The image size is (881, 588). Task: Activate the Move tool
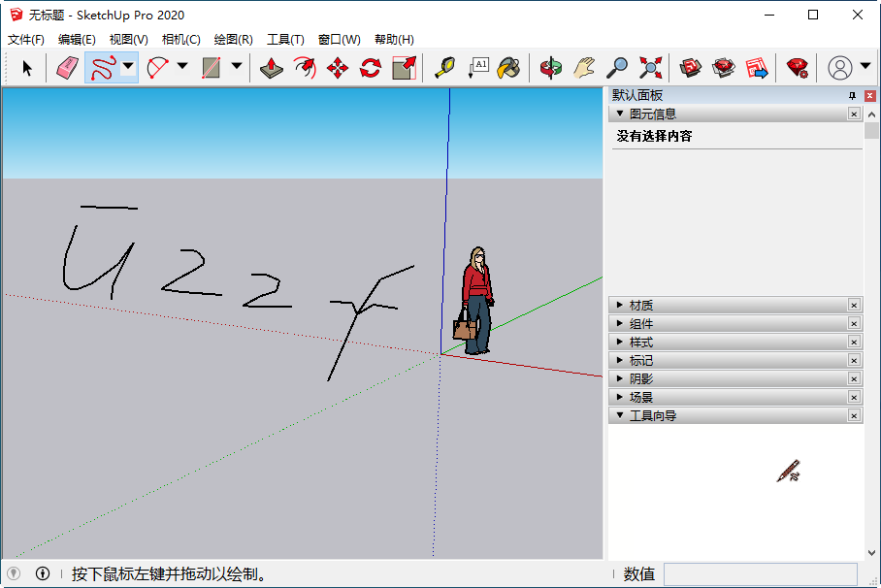point(337,68)
